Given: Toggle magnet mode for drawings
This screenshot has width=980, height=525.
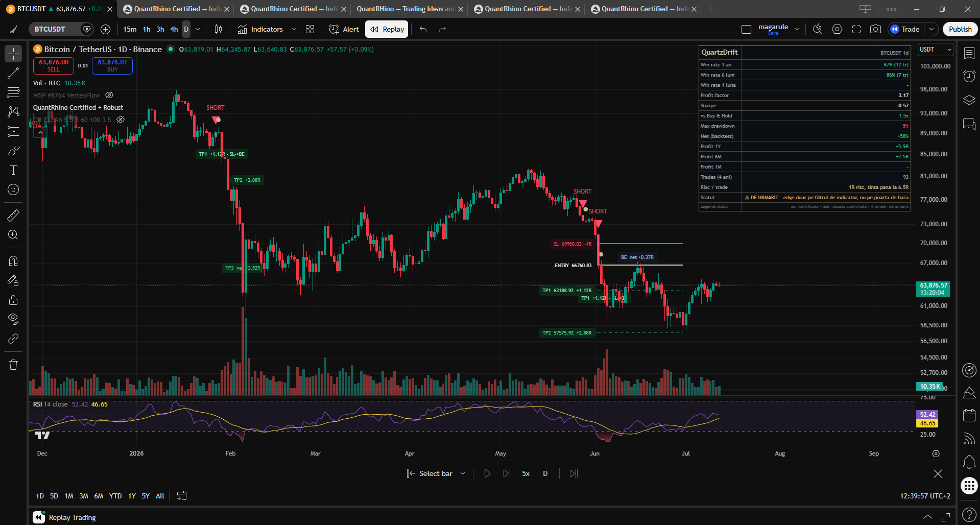Looking at the screenshot, I should (13, 261).
